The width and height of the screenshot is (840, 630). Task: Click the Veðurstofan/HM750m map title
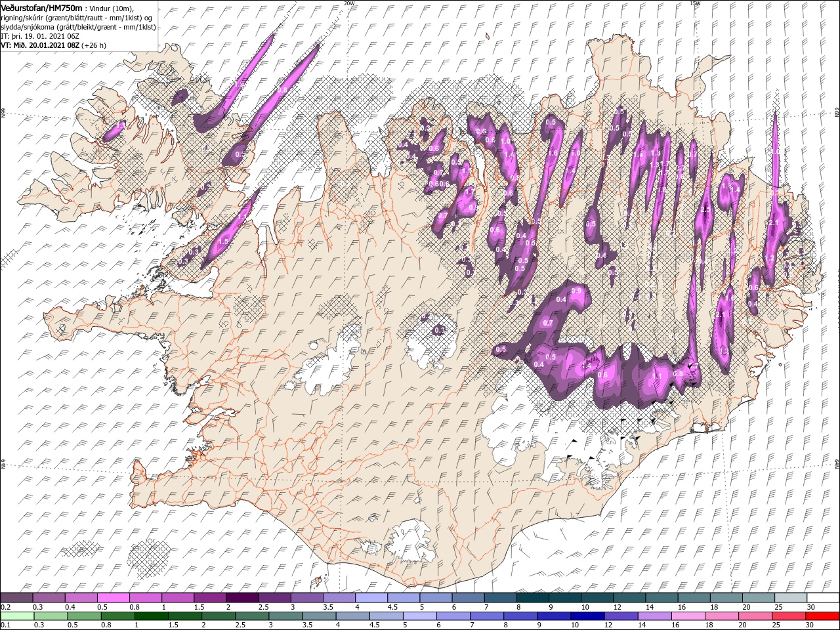coord(41,7)
